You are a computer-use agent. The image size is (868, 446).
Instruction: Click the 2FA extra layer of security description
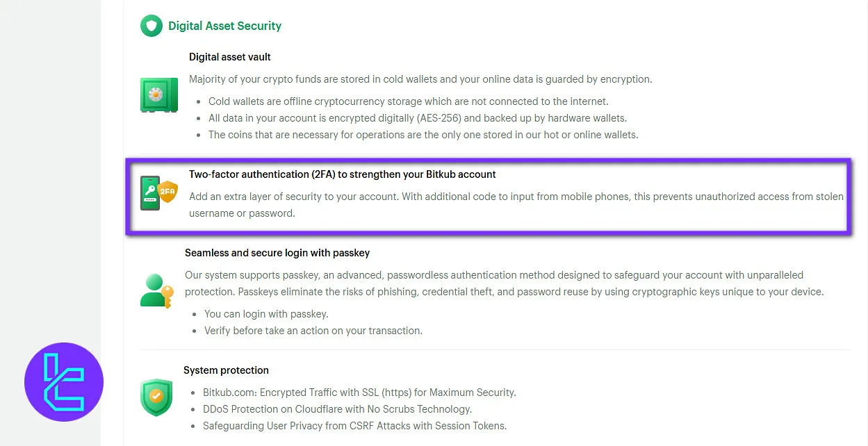[516, 204]
